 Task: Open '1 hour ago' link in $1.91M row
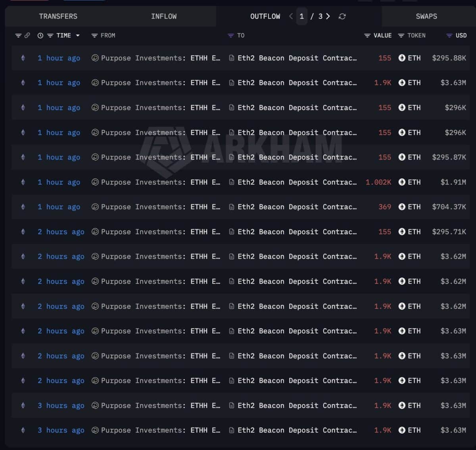[x=59, y=182]
